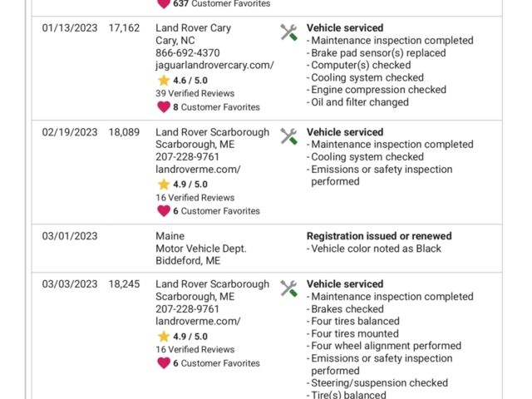Click the star icon beside the 4.6 / 5.0 rating
This screenshot has height=399, width=532.
pos(164,81)
